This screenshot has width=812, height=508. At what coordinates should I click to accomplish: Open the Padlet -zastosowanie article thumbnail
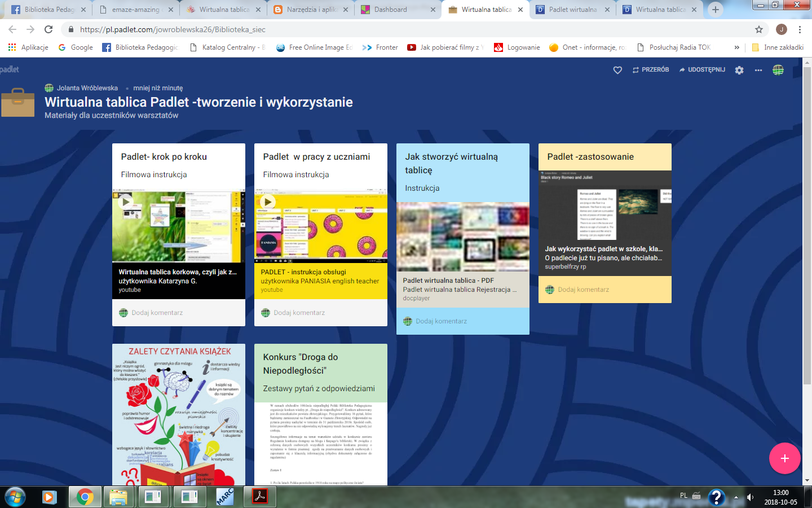click(604, 206)
